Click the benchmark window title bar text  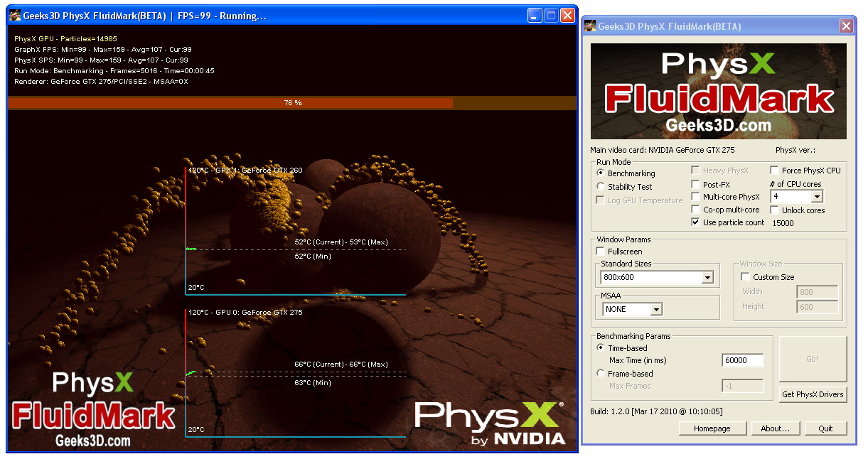point(145,16)
